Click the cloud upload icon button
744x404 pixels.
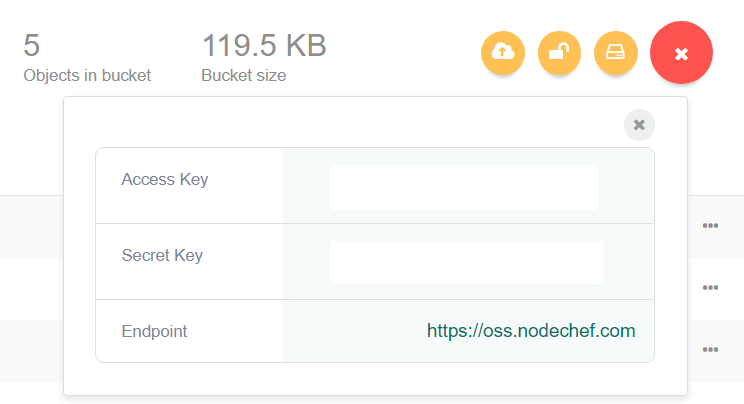(x=503, y=53)
